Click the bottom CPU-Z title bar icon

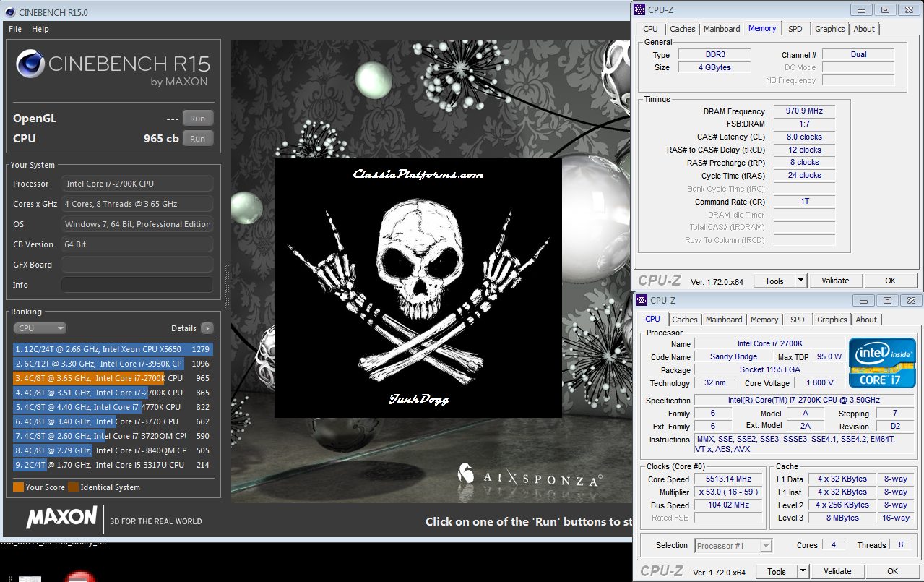(641, 300)
